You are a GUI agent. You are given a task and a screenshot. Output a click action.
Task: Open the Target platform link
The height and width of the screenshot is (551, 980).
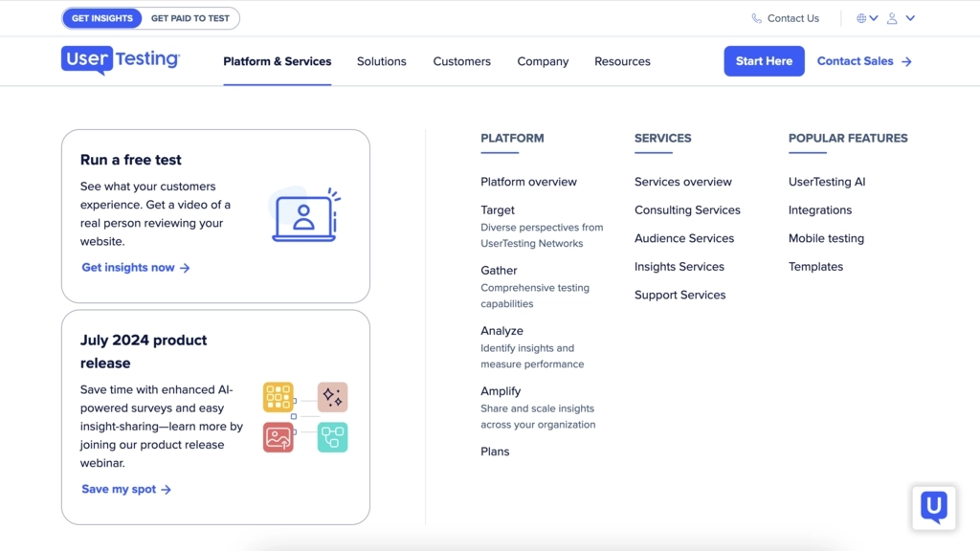[x=498, y=209]
